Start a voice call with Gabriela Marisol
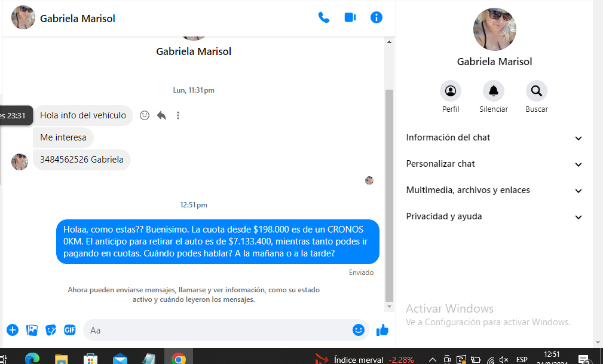603x364 pixels. pyautogui.click(x=324, y=18)
